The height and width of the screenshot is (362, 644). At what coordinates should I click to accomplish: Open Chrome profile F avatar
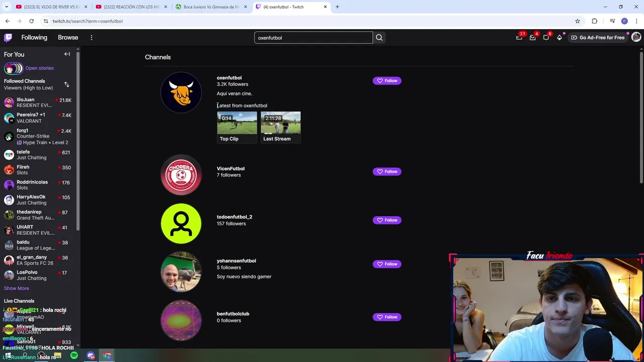pos(624,21)
